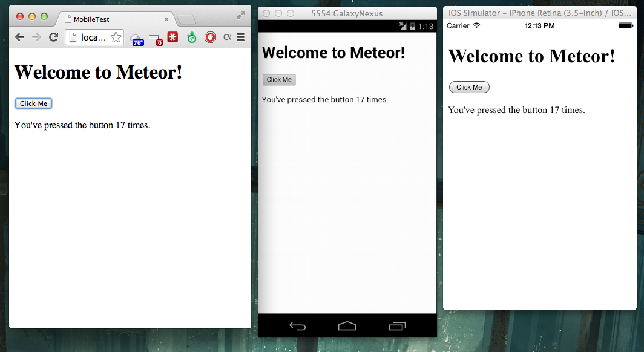Open the red asterisk LastPass extension
The height and width of the screenshot is (352, 644).
173,37
